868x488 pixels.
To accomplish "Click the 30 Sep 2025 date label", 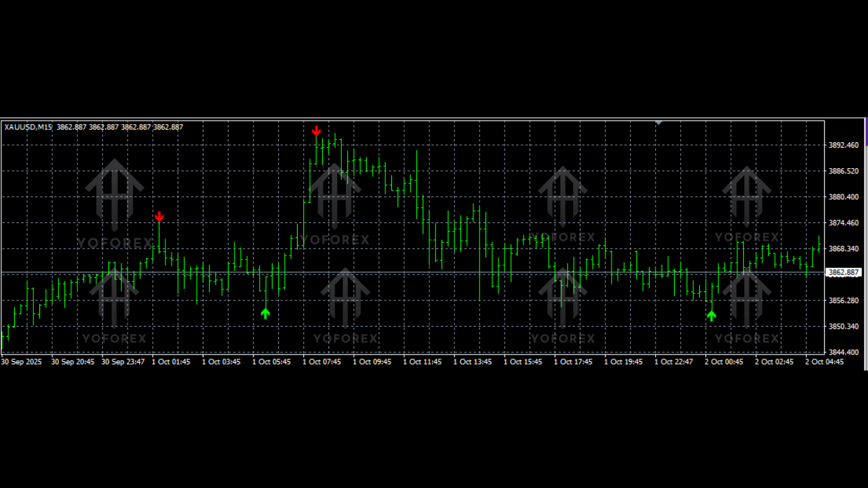I will [x=22, y=362].
